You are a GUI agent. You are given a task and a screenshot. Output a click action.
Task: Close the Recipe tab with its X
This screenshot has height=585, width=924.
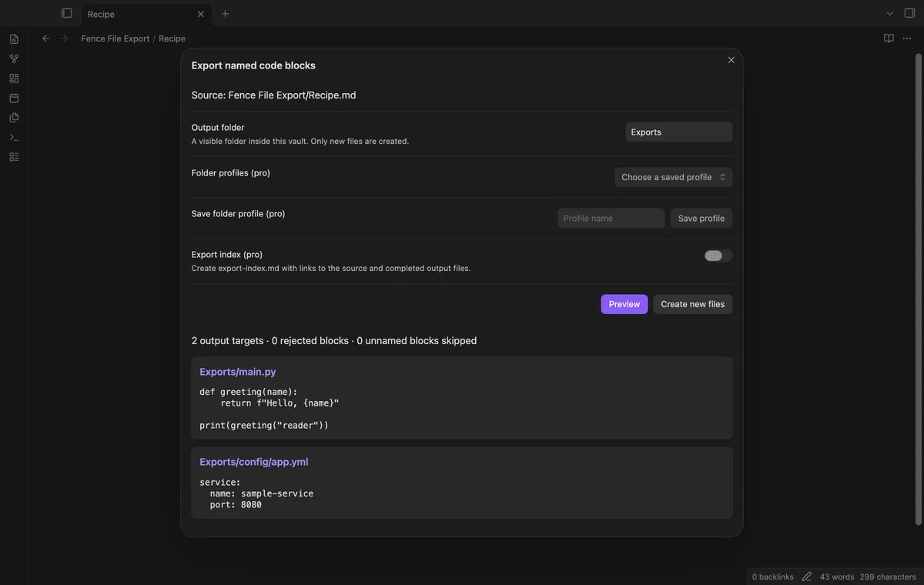pyautogui.click(x=201, y=14)
